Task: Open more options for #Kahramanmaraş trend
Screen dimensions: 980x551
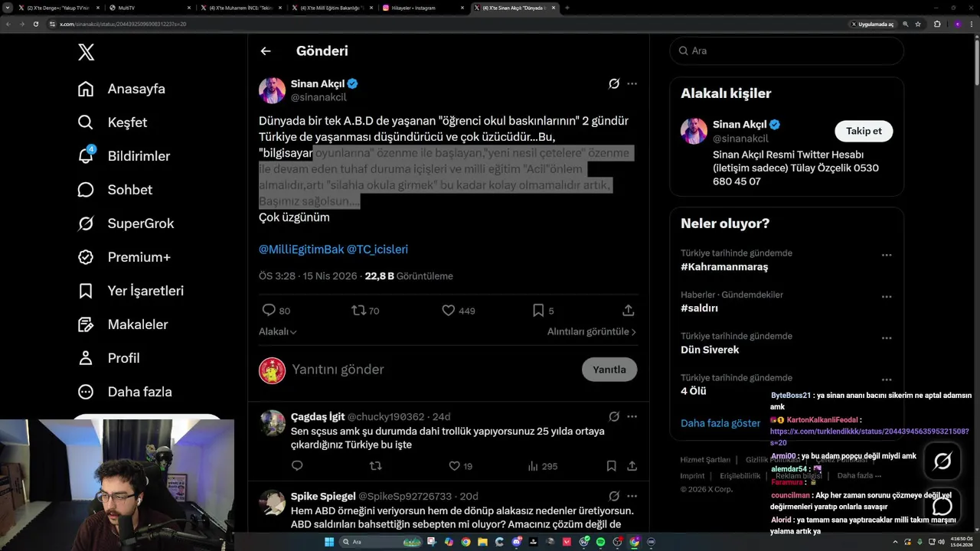Action: [x=887, y=256]
